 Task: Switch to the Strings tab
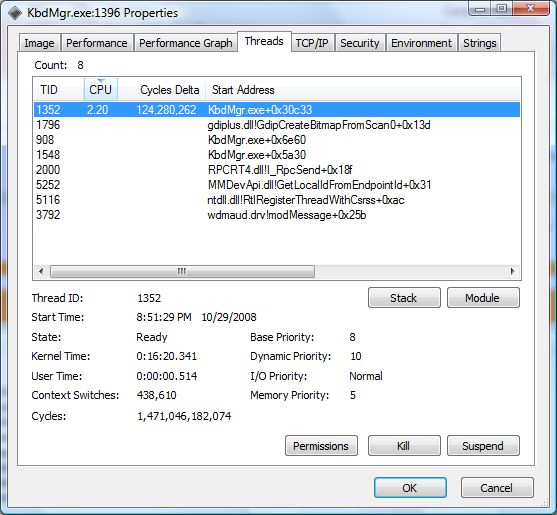click(x=480, y=43)
